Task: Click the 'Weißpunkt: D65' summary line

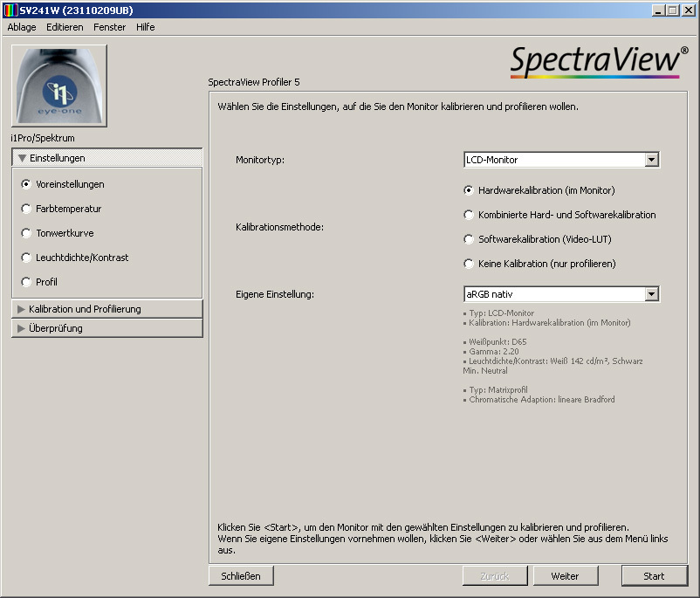Action: (496, 342)
